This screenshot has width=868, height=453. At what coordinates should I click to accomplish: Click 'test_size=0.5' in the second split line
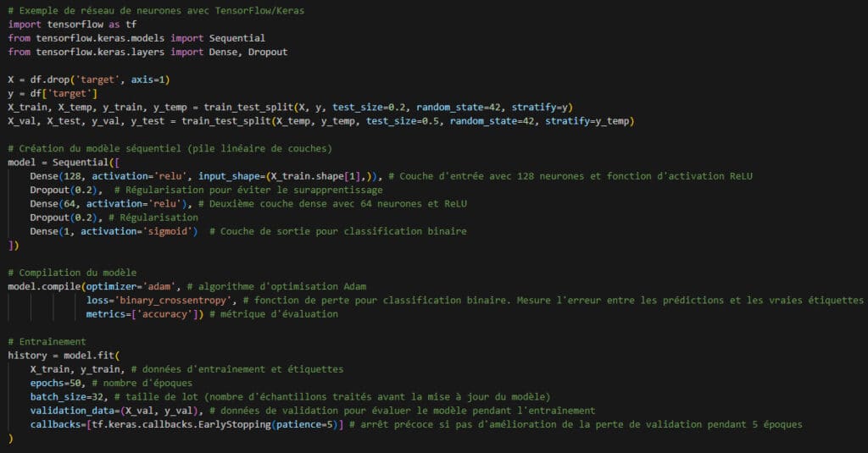click(402, 121)
